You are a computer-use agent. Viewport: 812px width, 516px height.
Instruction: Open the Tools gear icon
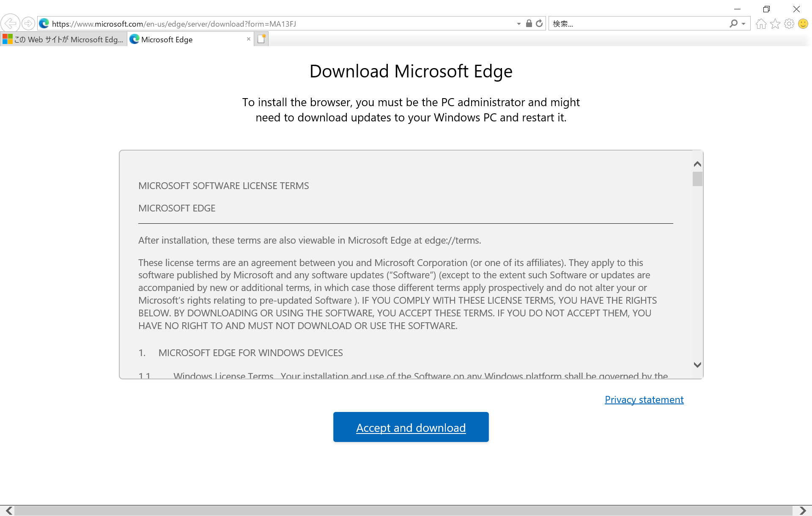coord(789,24)
